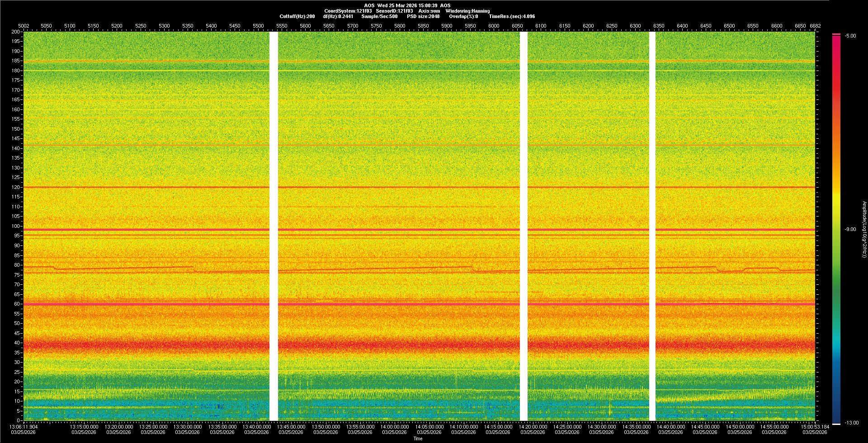Click the Windowing:Hanning header text
The image size is (868, 443).
(467, 11)
